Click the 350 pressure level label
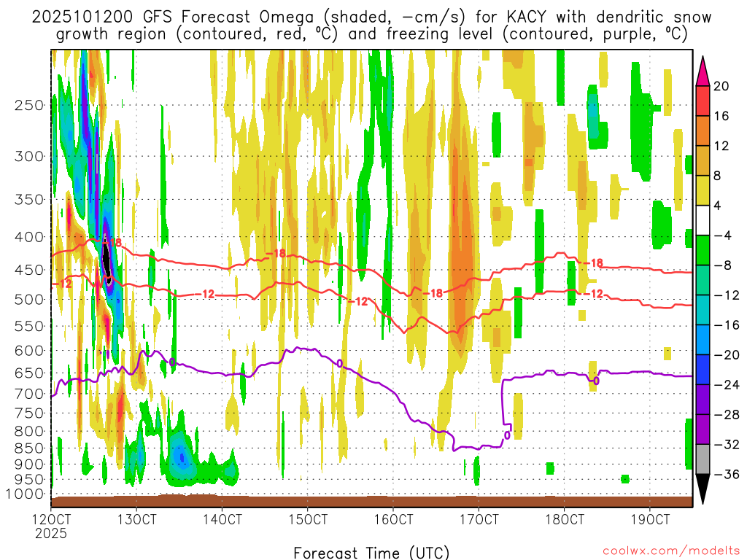 pos(29,200)
